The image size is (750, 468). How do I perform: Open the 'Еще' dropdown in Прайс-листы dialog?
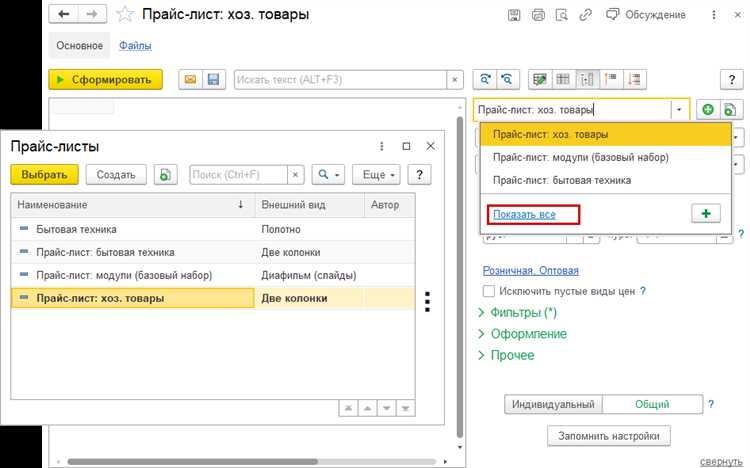coord(379,174)
